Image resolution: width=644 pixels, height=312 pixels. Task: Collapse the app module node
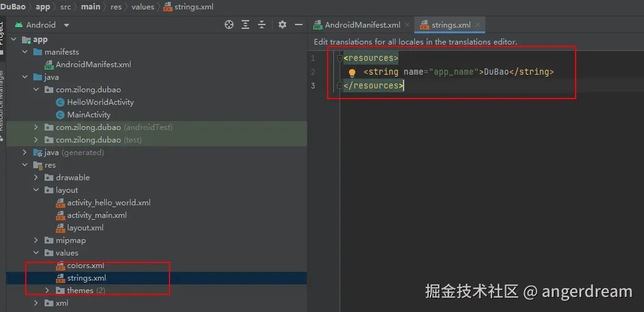tap(14, 40)
